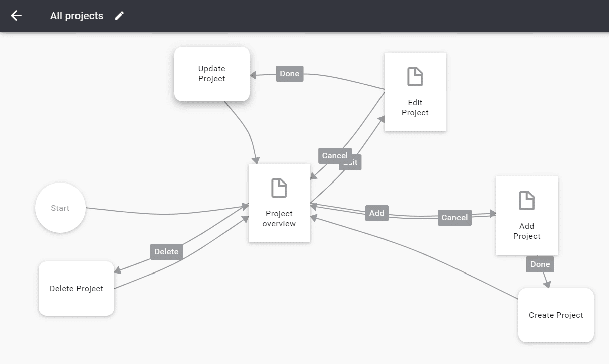Viewport: 609px width, 364px height.
Task: Click the Add Project text label
Action: click(527, 231)
